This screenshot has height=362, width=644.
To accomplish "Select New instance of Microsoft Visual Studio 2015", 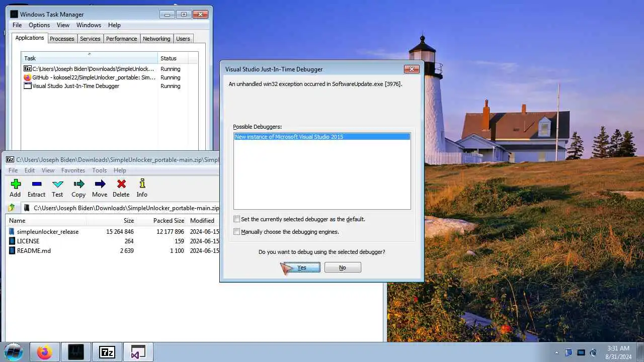I will click(322, 137).
